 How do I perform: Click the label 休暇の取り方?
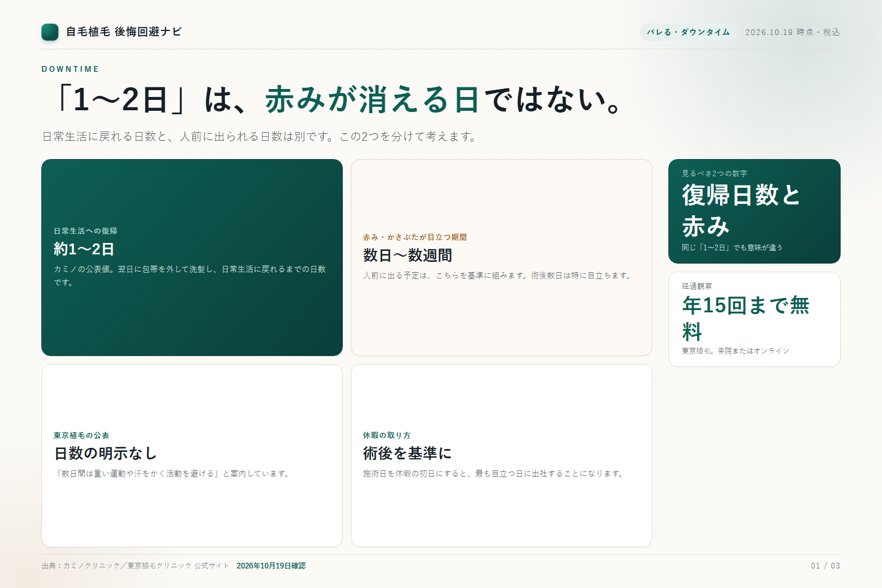[387, 435]
